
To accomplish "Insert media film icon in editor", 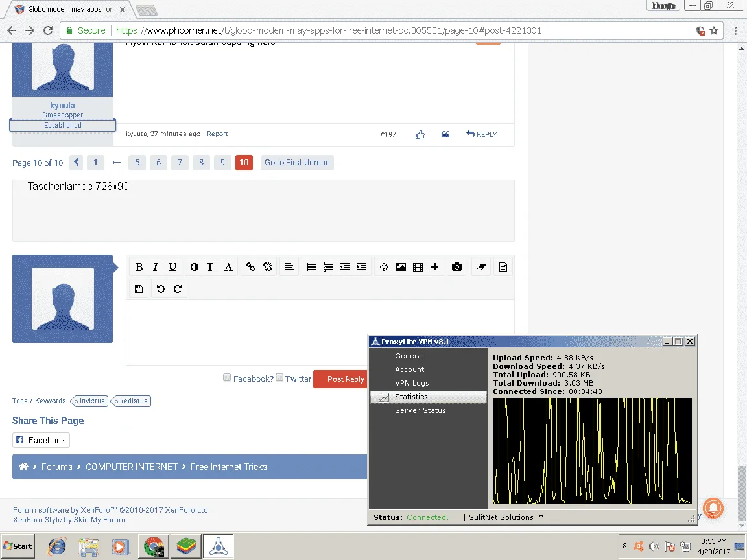I will click(418, 267).
